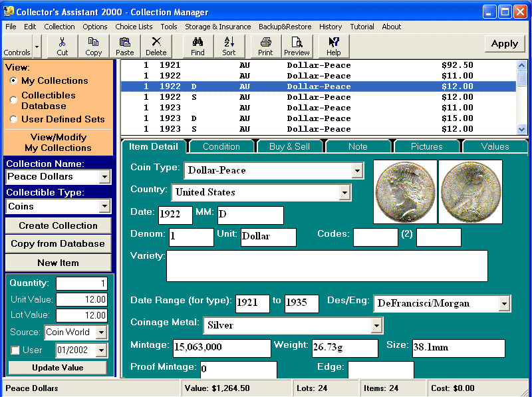Select the Cut tool
This screenshot has width=532, height=397.
(61, 45)
